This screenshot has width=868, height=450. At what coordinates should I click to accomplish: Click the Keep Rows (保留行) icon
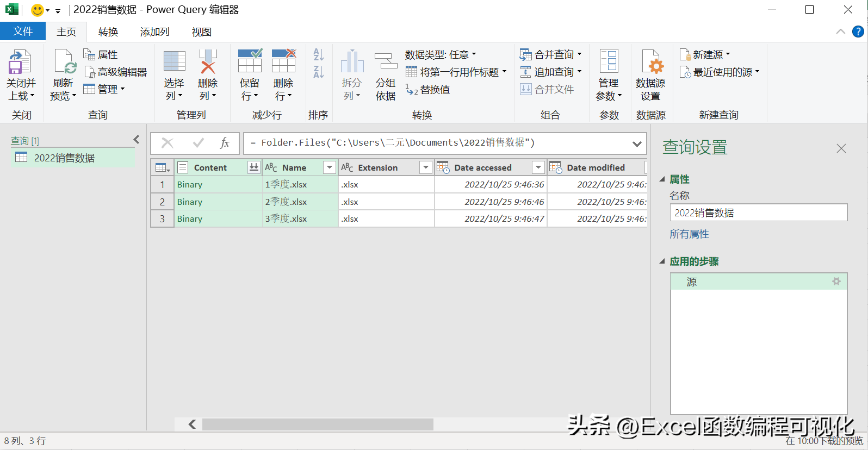click(250, 60)
